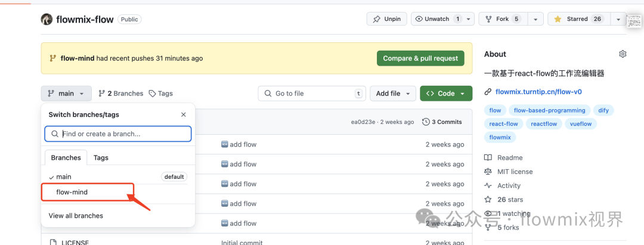Screen dimensions: 644x245
Task: Open the Initial commit message link
Action: click(x=241, y=243)
